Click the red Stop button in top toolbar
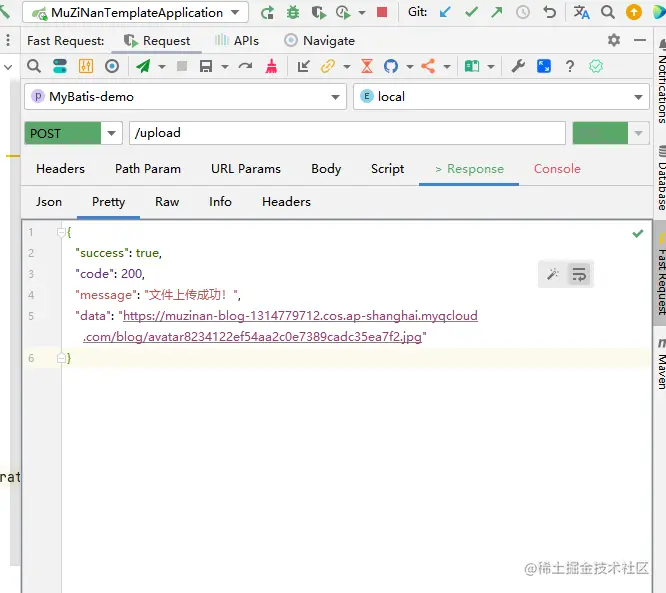 pos(382,12)
